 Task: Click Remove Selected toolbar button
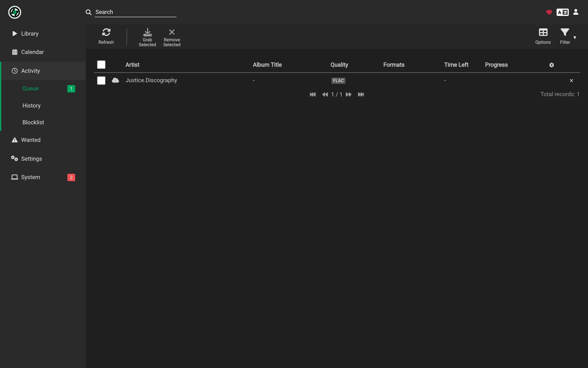[172, 37]
